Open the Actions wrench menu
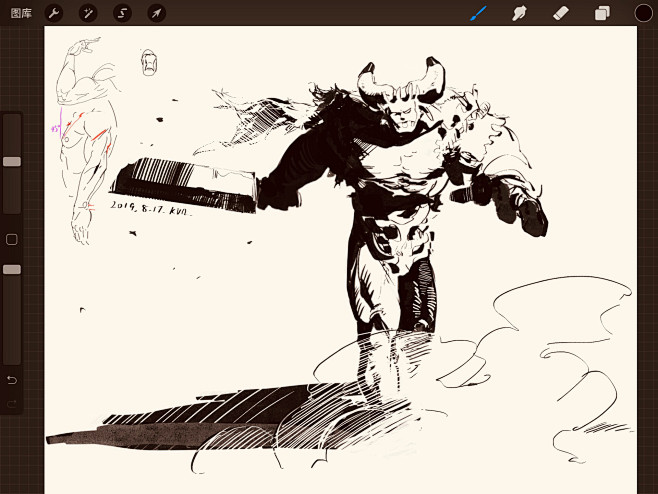 click(54, 13)
